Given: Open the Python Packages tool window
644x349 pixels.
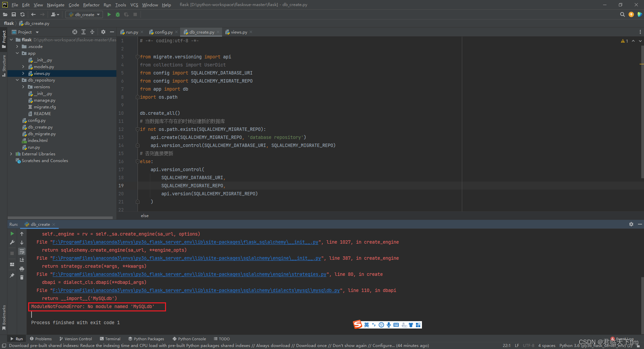Looking at the screenshot, I should pos(146,339).
